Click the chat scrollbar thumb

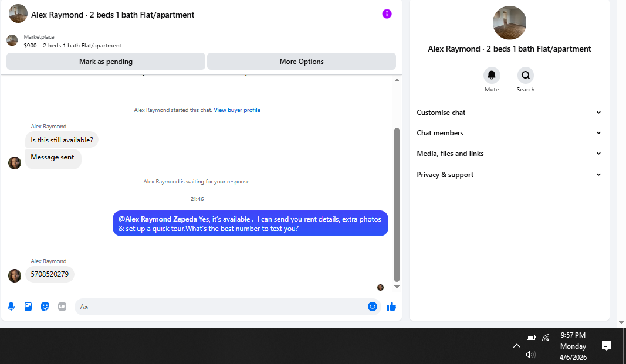[397, 205]
